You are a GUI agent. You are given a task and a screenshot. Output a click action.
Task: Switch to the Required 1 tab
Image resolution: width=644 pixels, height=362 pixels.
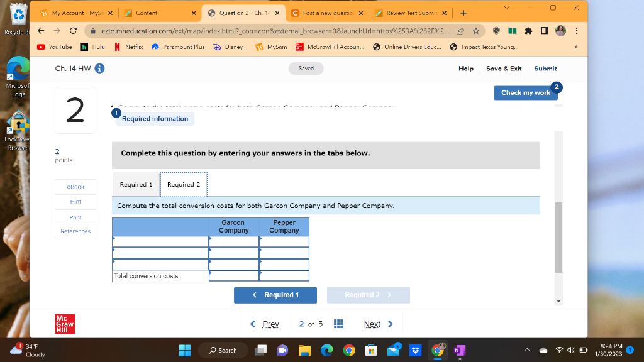point(135,184)
